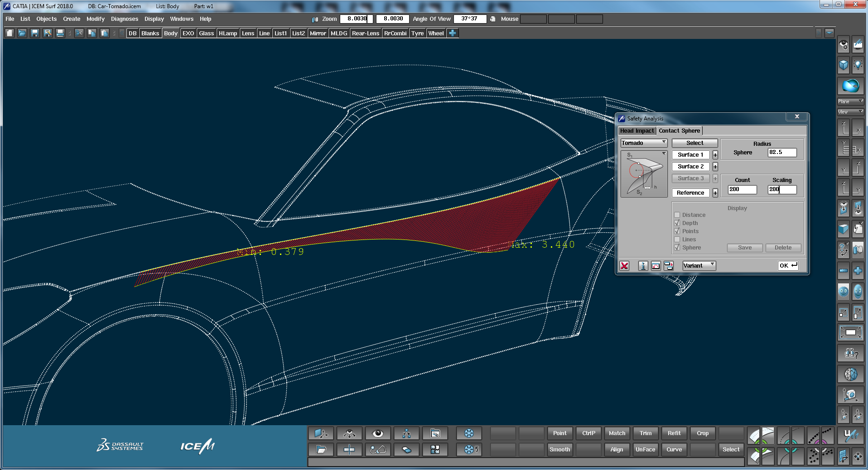Select the eraser icon in bottom toolbar
The width and height of the screenshot is (868, 470).
point(406,449)
